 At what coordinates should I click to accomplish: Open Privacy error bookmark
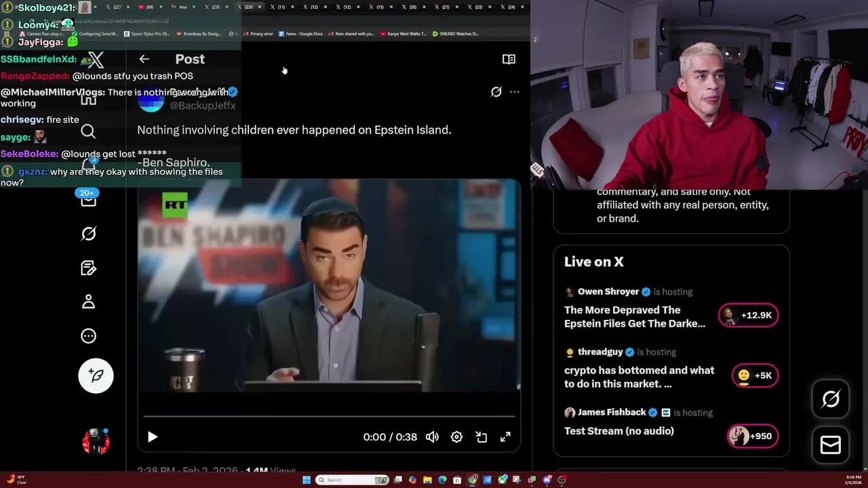pos(258,34)
